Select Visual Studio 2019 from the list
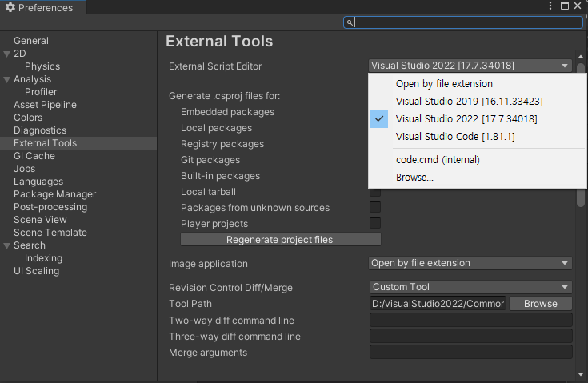Screen dimensions: 588x383 458,102
